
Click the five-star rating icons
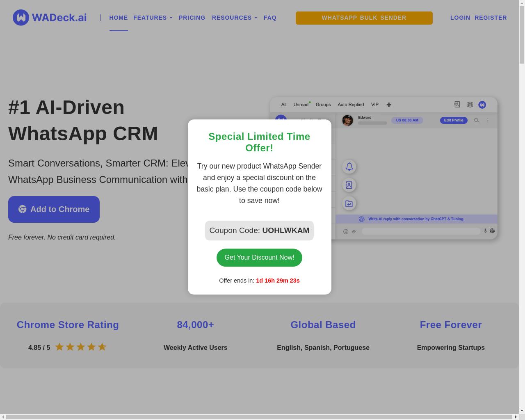(x=81, y=347)
